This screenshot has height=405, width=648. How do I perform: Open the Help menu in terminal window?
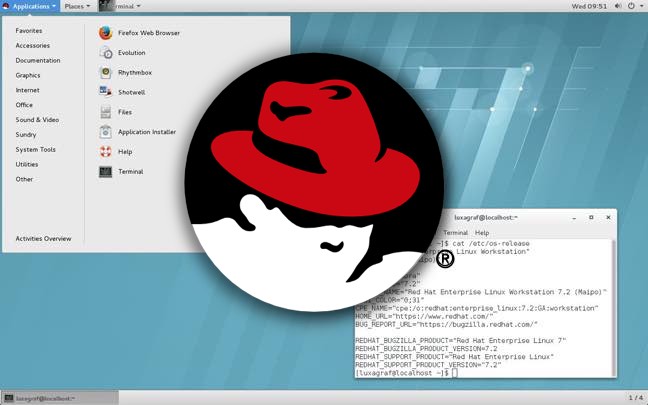pyautogui.click(x=482, y=232)
